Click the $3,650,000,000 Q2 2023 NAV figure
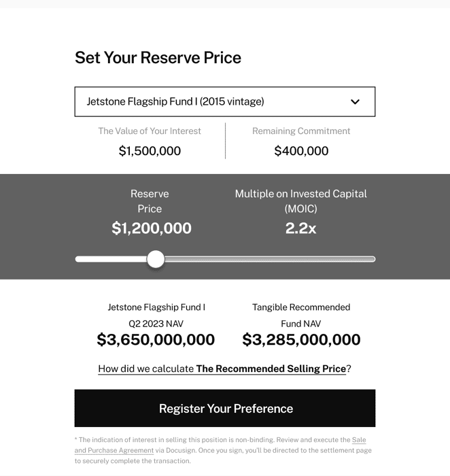This screenshot has height=476, width=450. (156, 339)
